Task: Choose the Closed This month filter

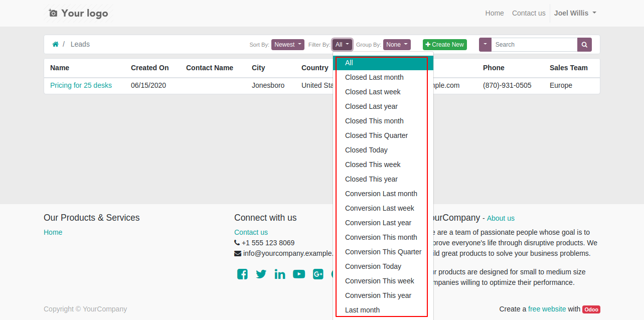Action: [383, 121]
